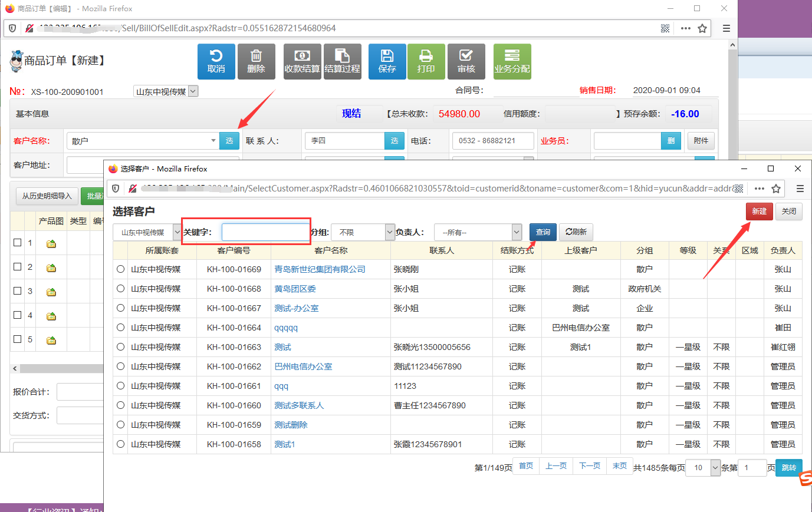Tick checkbox for order row 4
The image size is (812, 512).
[x=18, y=315]
